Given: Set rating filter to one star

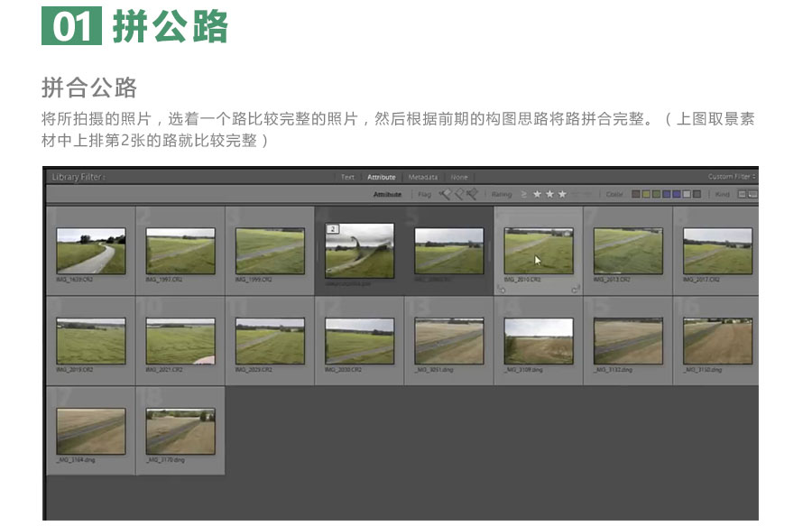Looking at the screenshot, I should coord(537,194).
